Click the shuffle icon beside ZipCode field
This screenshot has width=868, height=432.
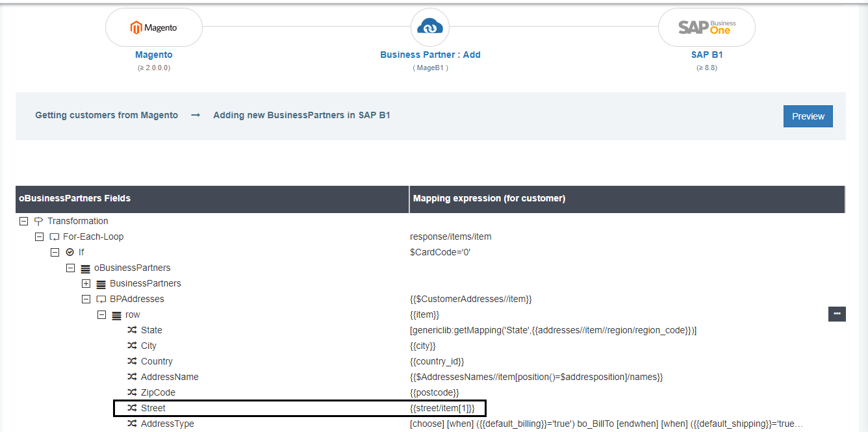(x=132, y=392)
